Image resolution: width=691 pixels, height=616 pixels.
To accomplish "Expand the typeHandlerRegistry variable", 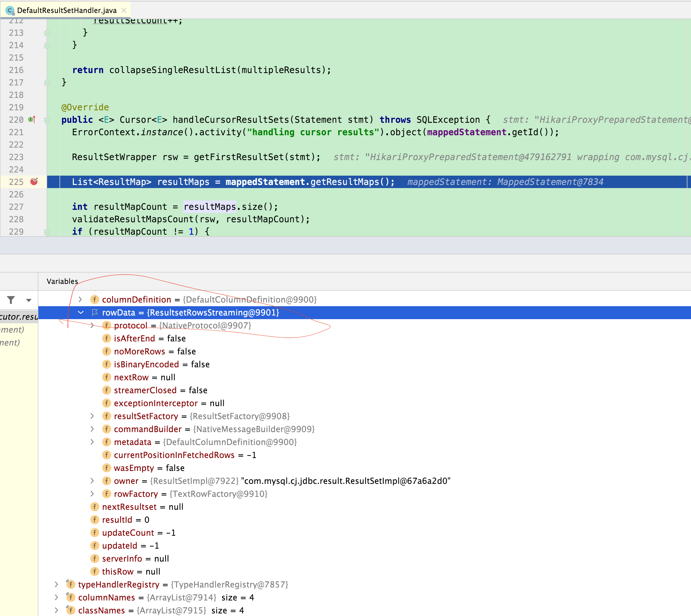I will coord(56,584).
